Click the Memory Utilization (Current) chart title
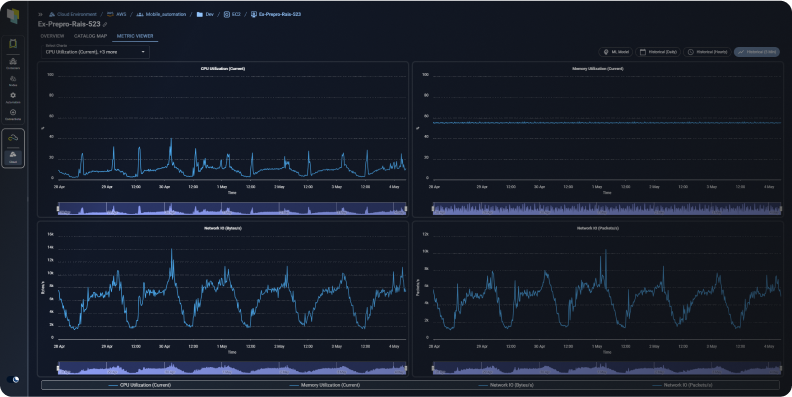 (x=598, y=69)
